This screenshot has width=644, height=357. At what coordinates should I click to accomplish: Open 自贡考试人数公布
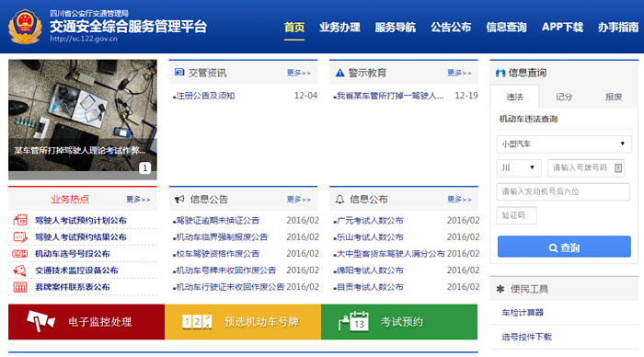pyautogui.click(x=370, y=287)
